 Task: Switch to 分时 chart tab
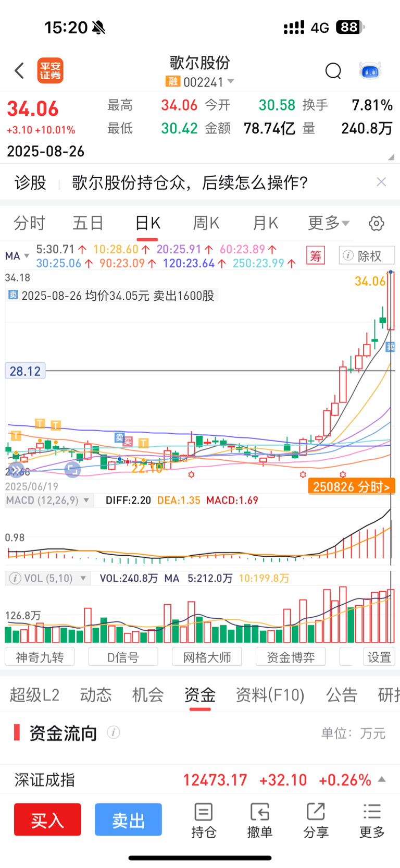[30, 223]
